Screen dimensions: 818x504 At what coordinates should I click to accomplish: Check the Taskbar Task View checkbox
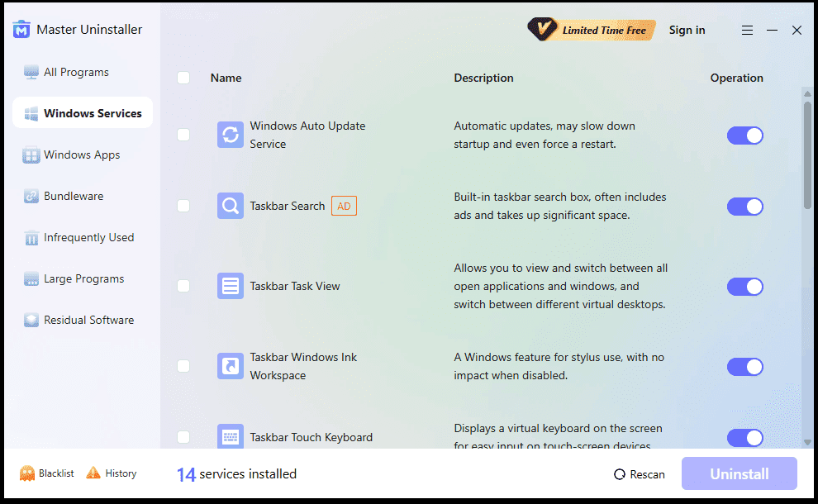tap(183, 286)
